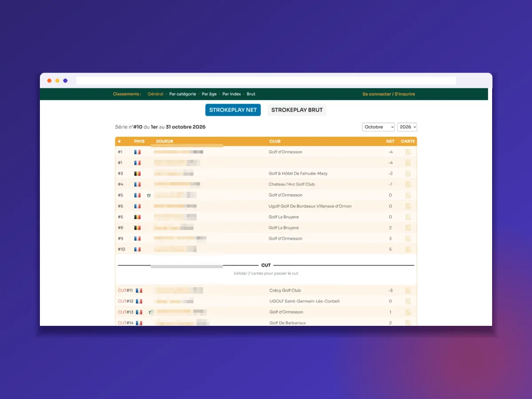This screenshot has height=399, width=532.
Task: Open the scorecard icon for rank #3 Falnuée-Mazy row
Action: (408, 173)
